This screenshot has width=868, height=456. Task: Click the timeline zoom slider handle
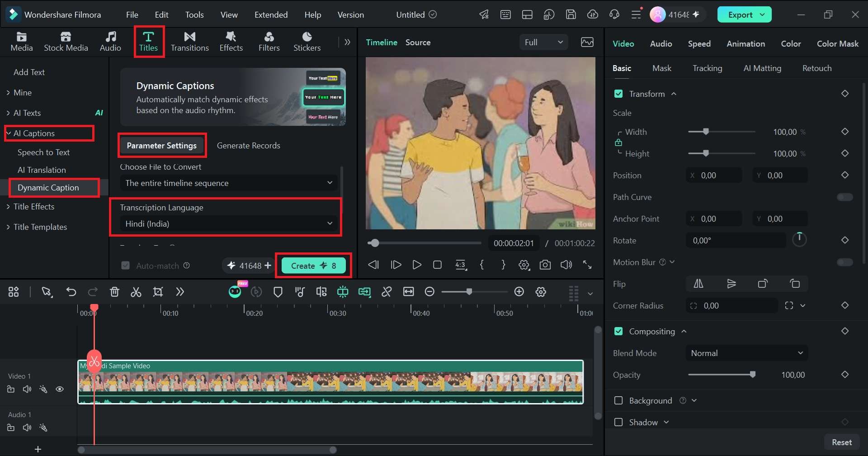[469, 292]
